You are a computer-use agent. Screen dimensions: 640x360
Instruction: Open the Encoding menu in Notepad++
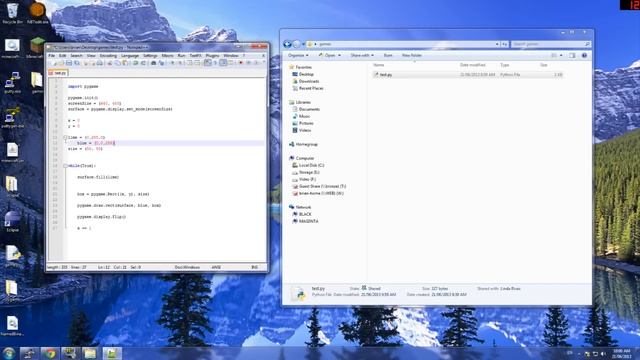pyautogui.click(x=108, y=56)
